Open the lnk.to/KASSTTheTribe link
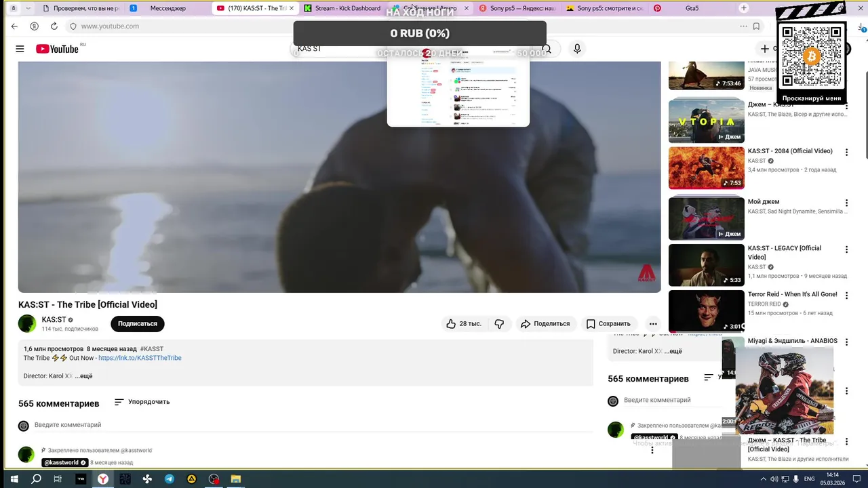 [x=140, y=358]
